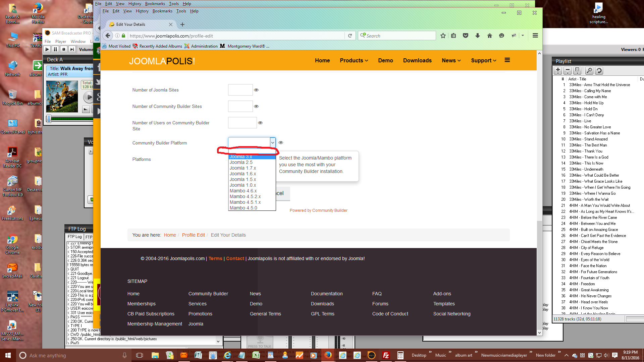Go back using Firefox back arrow
The height and width of the screenshot is (362, 644).
[107, 36]
